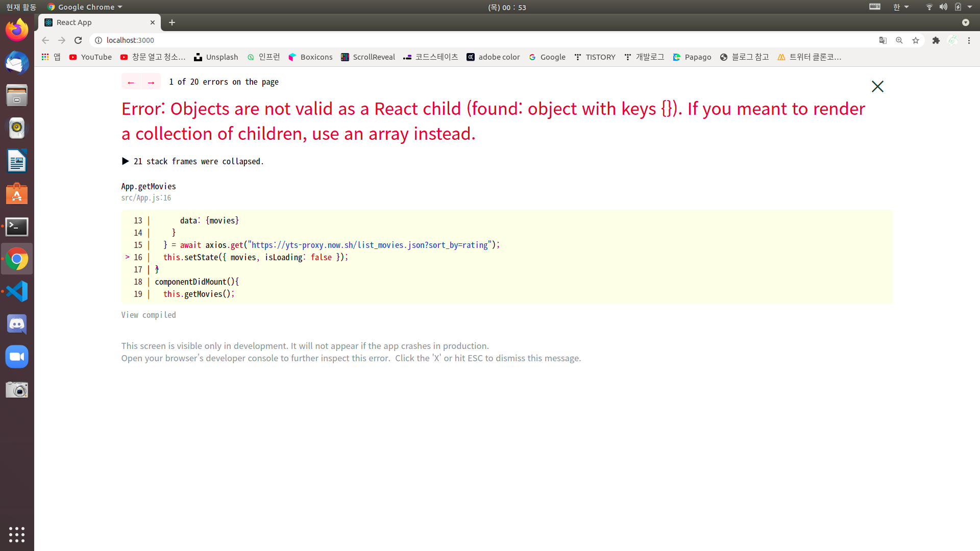Open the Terminal from the dock
This screenshot has width=980, height=551.
pos(17,227)
